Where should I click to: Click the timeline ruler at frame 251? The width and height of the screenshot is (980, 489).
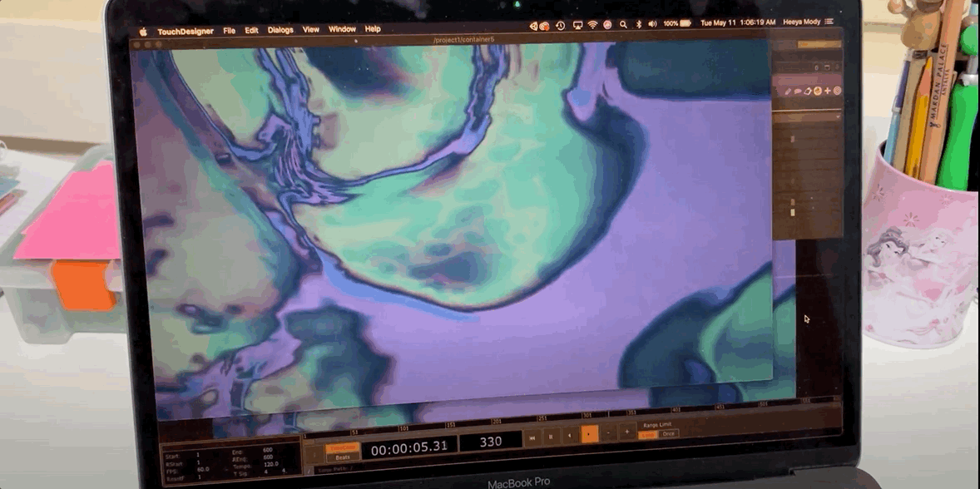(542, 418)
